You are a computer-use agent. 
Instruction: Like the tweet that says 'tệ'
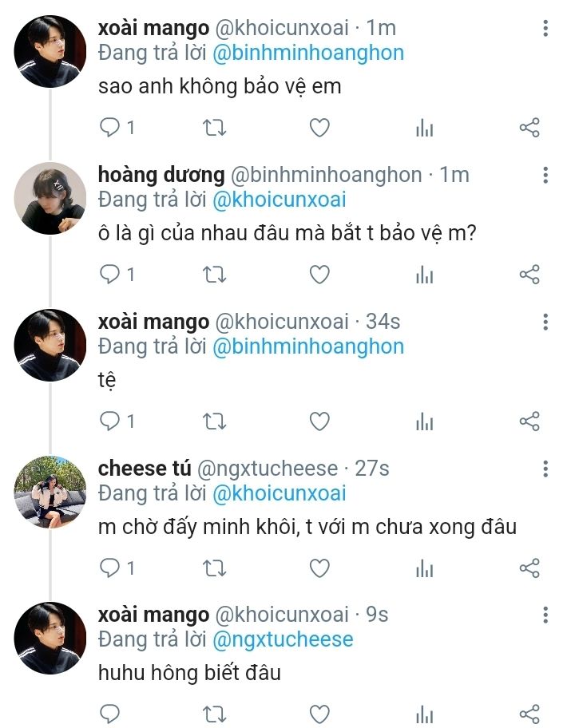(319, 421)
